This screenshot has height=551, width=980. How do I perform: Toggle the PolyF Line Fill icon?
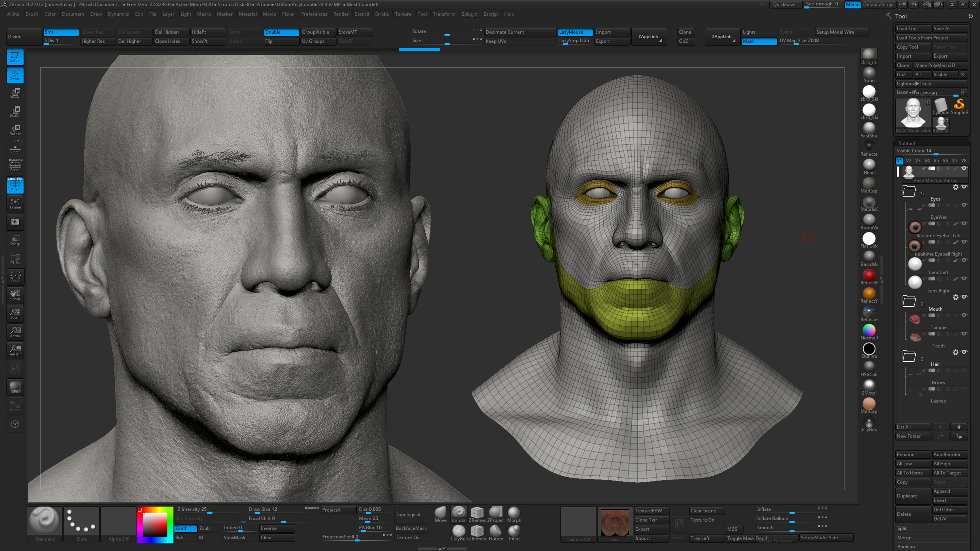(15, 185)
